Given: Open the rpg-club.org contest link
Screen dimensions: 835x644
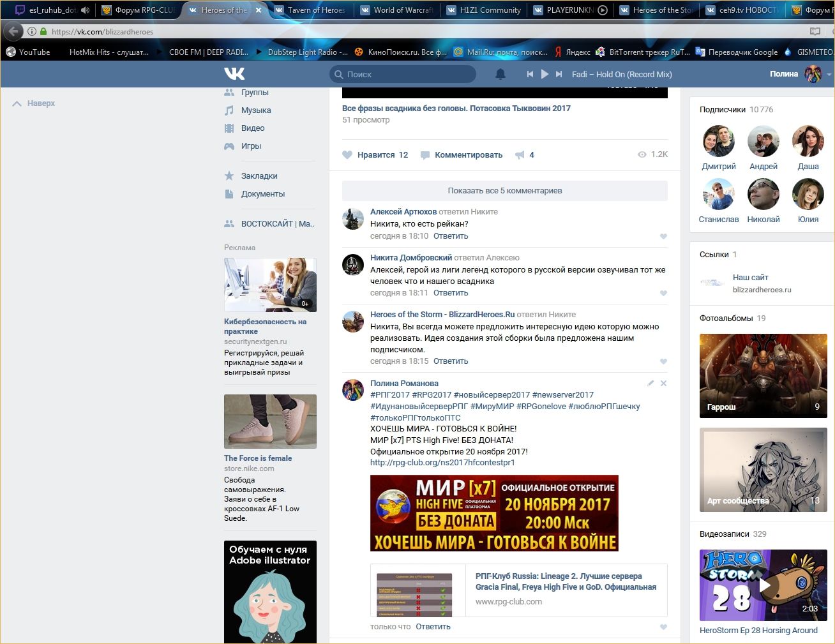Looking at the screenshot, I should point(442,463).
